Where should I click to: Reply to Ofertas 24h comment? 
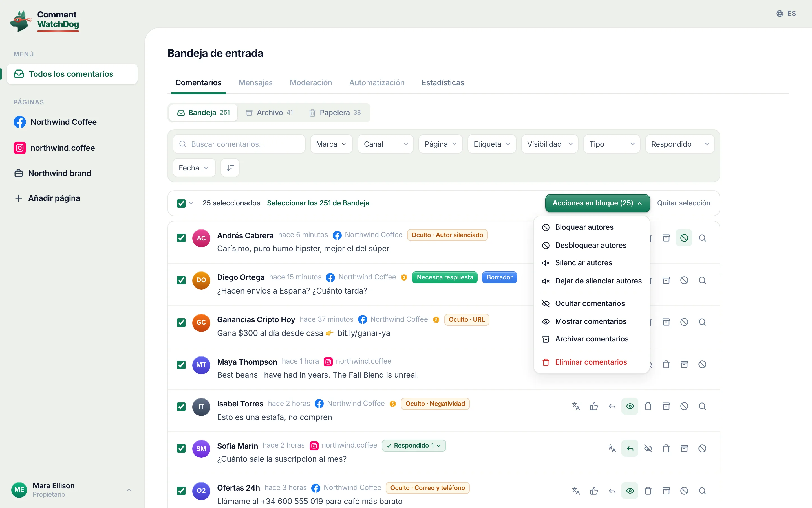tap(612, 491)
